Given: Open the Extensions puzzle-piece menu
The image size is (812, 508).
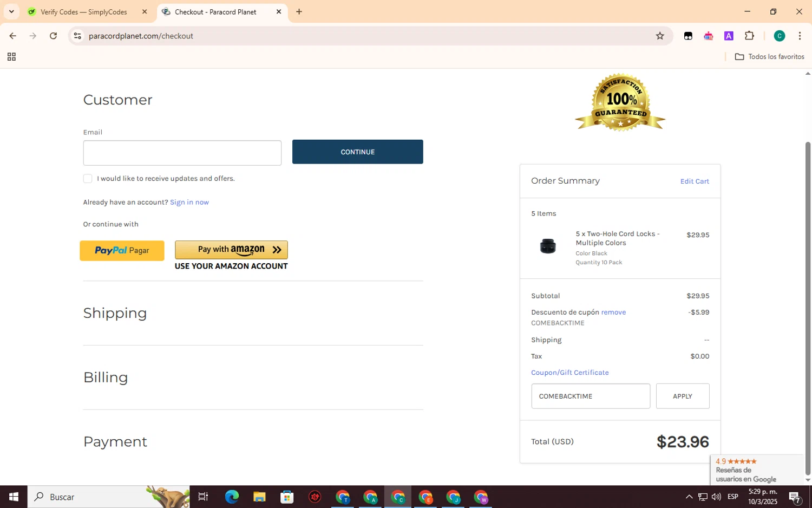Looking at the screenshot, I should tap(749, 36).
